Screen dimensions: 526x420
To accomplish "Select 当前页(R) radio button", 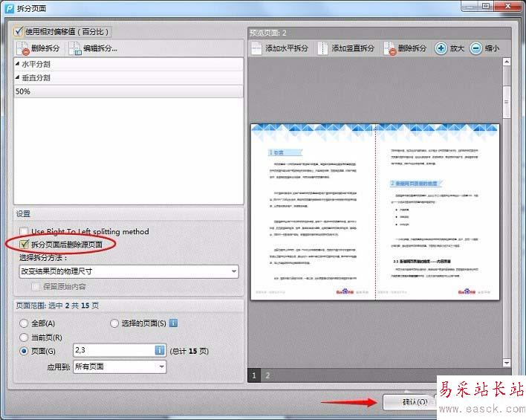I will (x=24, y=337).
